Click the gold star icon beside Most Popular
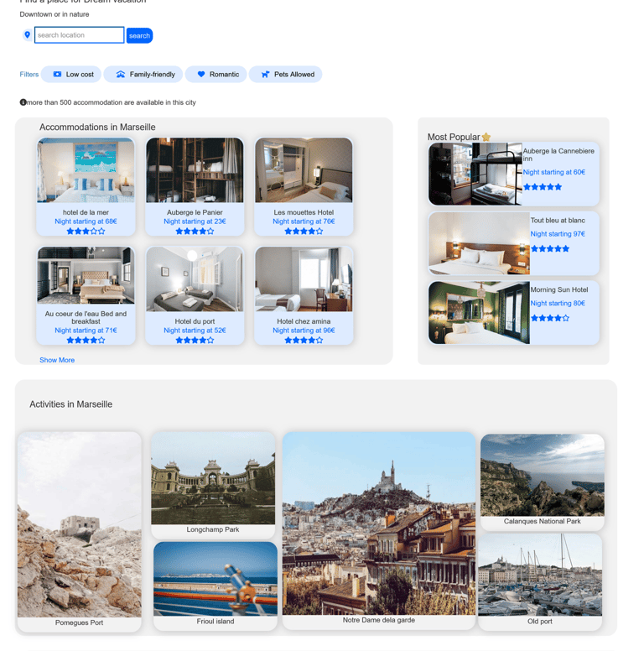The width and height of the screenshot is (644, 651). click(x=486, y=137)
